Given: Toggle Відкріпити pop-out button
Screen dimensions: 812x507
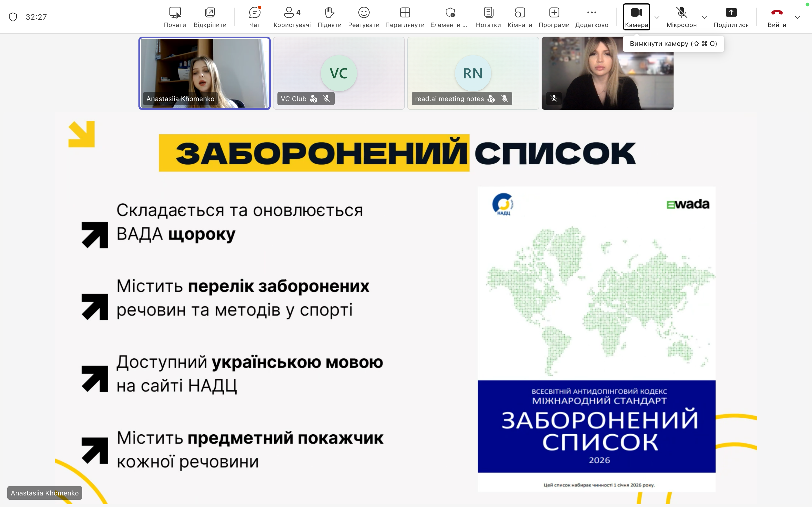Looking at the screenshot, I should [x=210, y=16].
